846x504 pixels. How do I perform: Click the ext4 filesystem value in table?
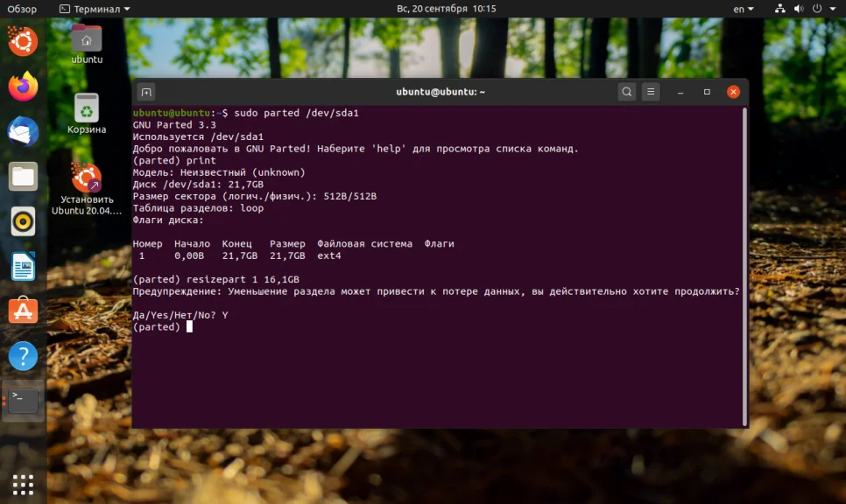[329, 255]
